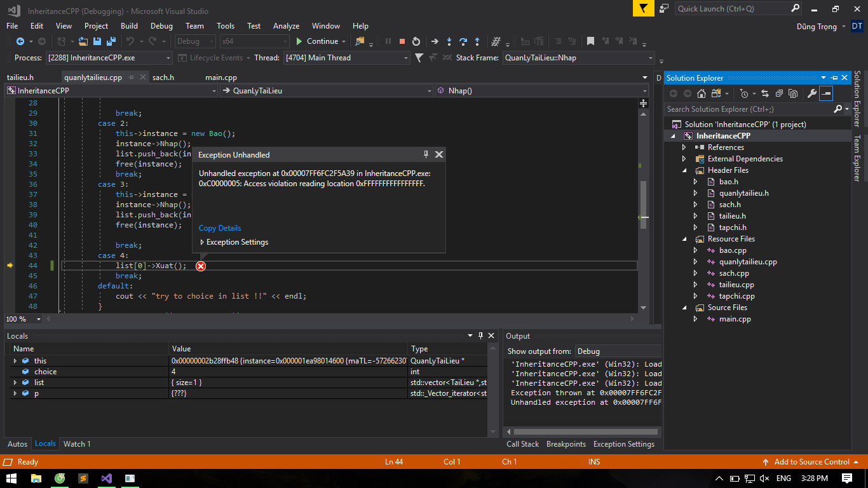Expand the Exception Settings section
Viewport: 868px width, 488px height.
202,242
